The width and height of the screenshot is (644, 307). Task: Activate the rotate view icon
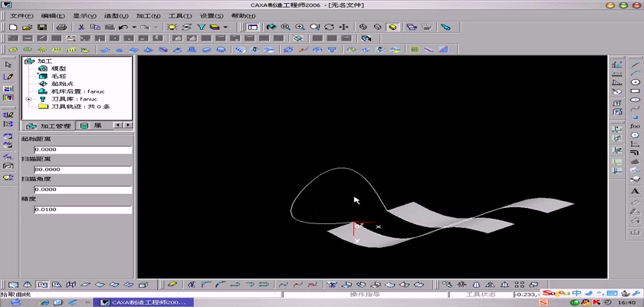(329, 27)
